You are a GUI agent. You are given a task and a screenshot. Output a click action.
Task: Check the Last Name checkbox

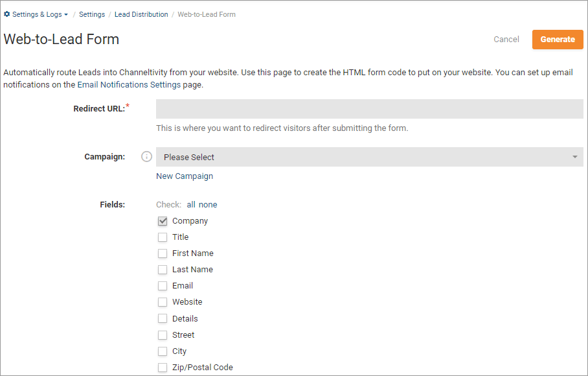[x=162, y=269]
